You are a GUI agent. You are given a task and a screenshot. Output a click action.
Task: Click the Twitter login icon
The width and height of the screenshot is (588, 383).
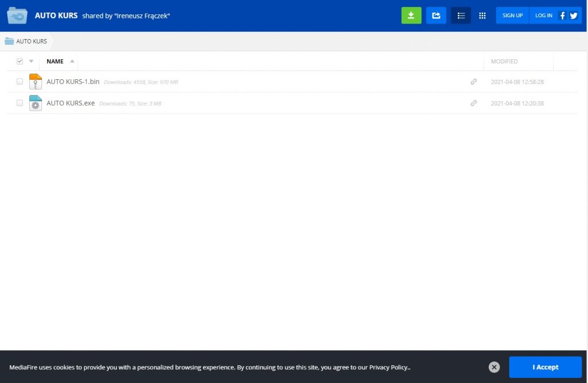pyautogui.click(x=574, y=16)
